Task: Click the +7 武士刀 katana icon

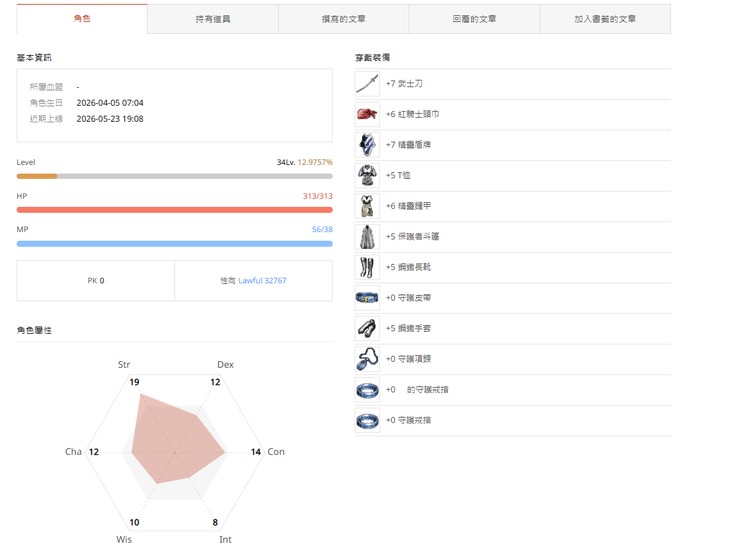Action: click(367, 84)
